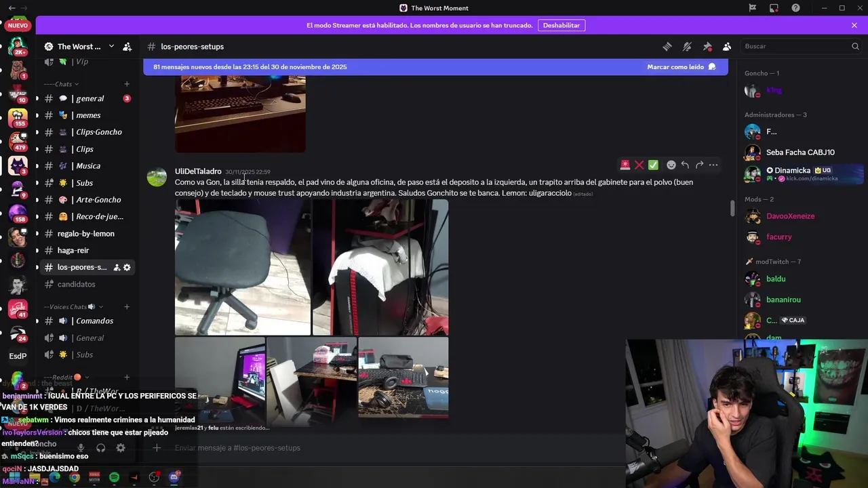The image size is (868, 488).
Task: Open edit channel gear for los-peores-setups
Action: pyautogui.click(x=127, y=267)
